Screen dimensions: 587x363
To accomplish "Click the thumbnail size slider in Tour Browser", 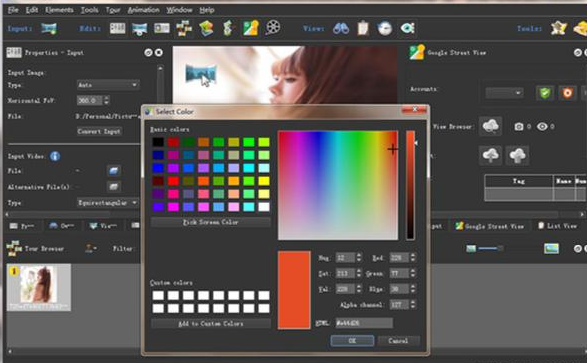I will tap(489, 248).
